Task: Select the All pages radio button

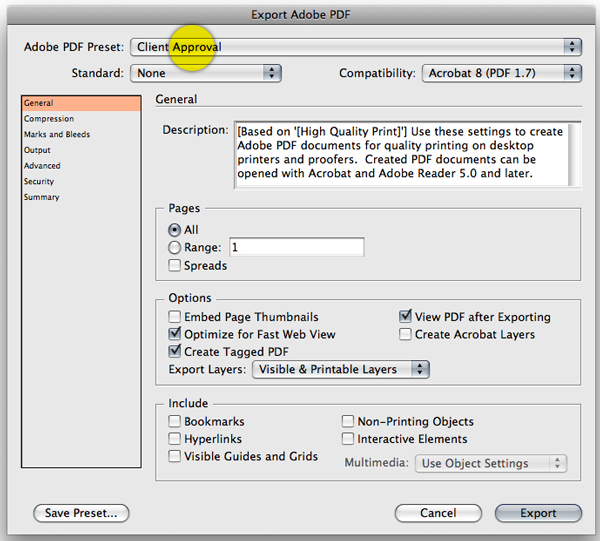Action: 174,230
